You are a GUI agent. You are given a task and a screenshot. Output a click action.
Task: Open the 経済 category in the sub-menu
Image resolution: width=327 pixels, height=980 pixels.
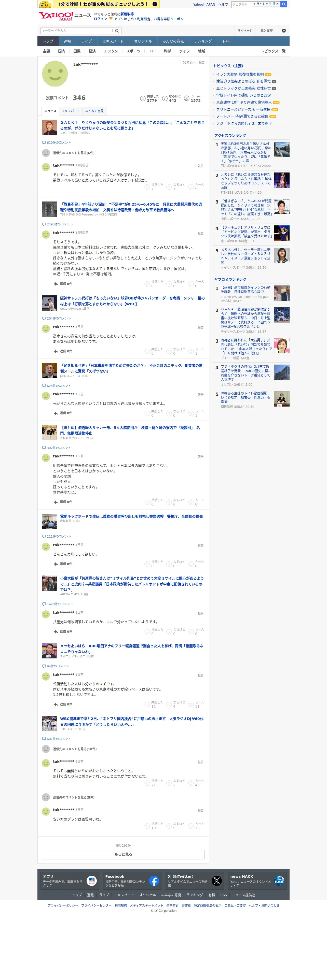coord(92,51)
